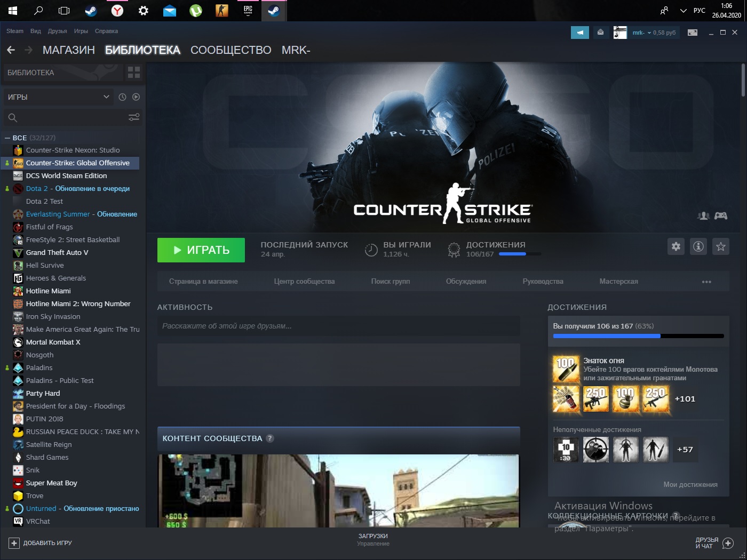747x560 pixels.
Task: Switch library to grid collections view
Action: pyautogui.click(x=134, y=73)
